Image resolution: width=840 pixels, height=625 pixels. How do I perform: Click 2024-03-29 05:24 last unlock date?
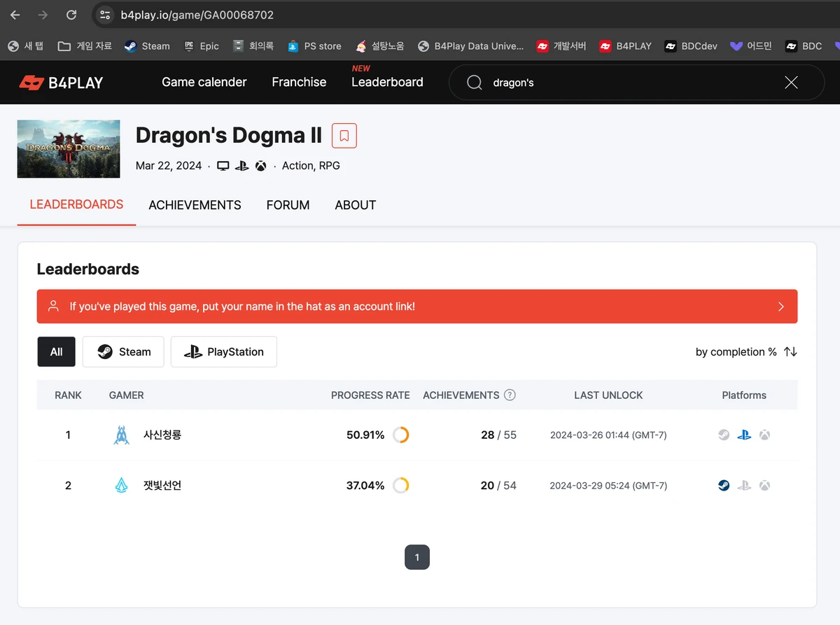click(608, 486)
